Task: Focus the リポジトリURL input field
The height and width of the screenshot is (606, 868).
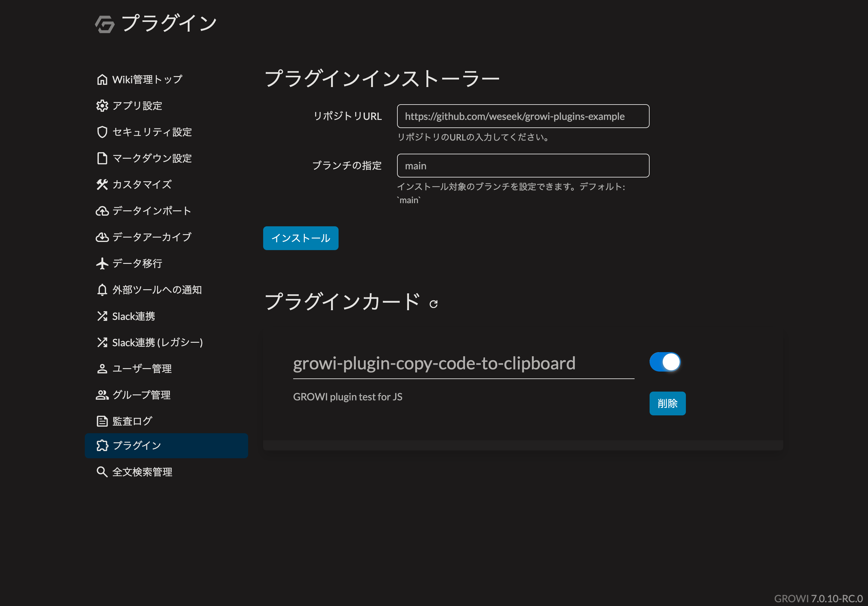Action: (x=523, y=116)
